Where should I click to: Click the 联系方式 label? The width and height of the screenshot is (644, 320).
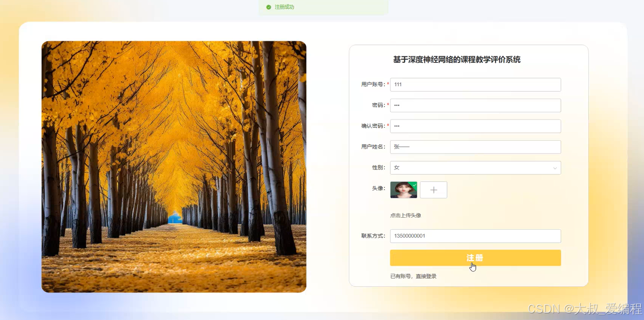click(x=373, y=236)
